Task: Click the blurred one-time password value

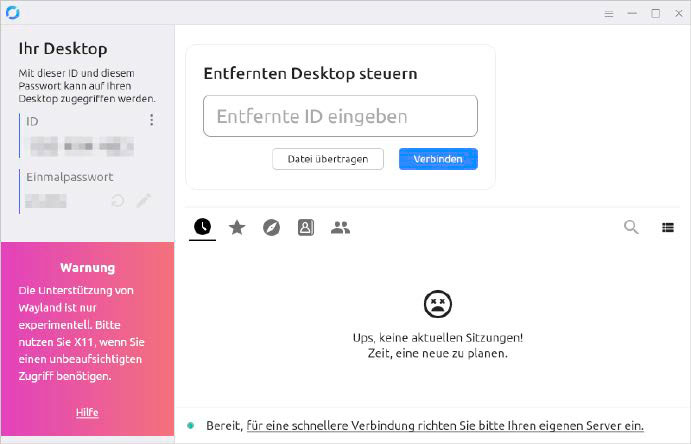Action: [x=46, y=201]
